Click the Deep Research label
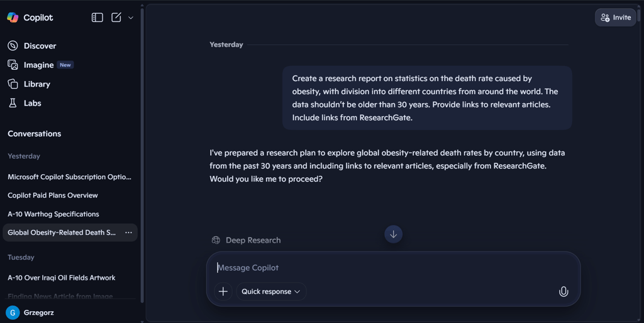This screenshot has height=323, width=644. click(253, 240)
